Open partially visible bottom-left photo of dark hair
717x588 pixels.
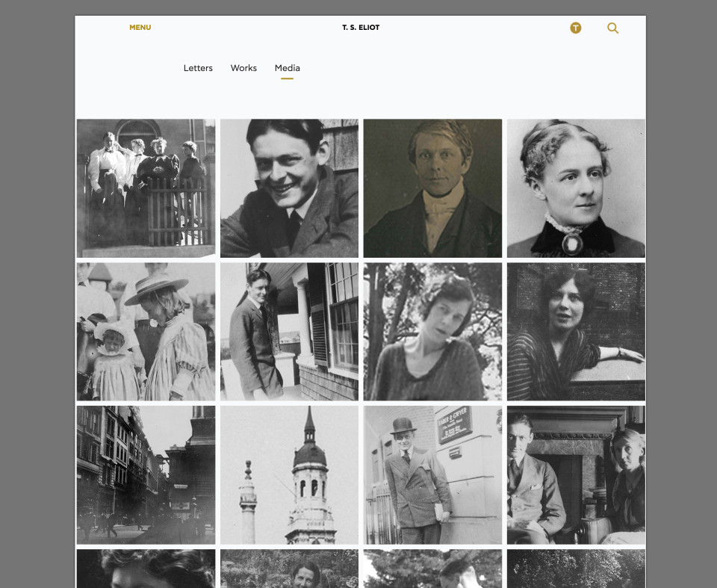146,569
